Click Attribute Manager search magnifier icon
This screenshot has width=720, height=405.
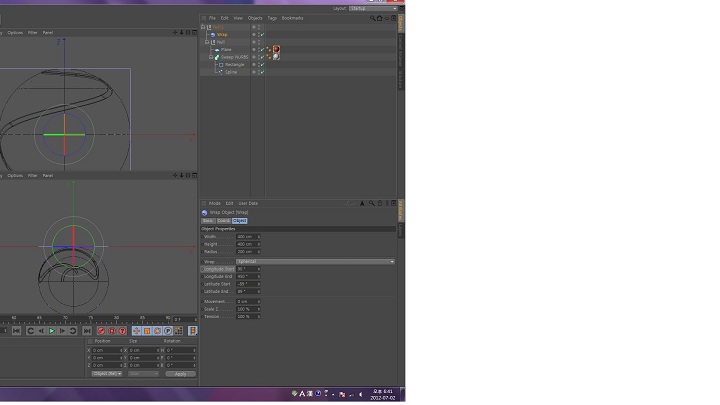371,203
